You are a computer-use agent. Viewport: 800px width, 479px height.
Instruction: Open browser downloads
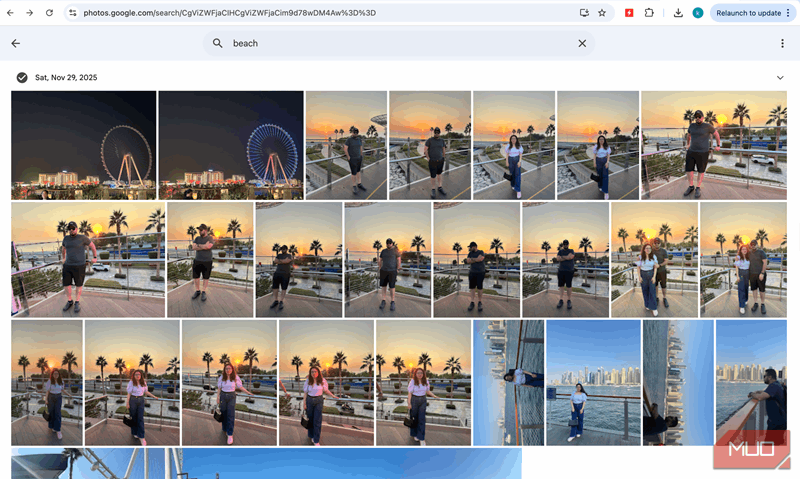pyautogui.click(x=678, y=13)
